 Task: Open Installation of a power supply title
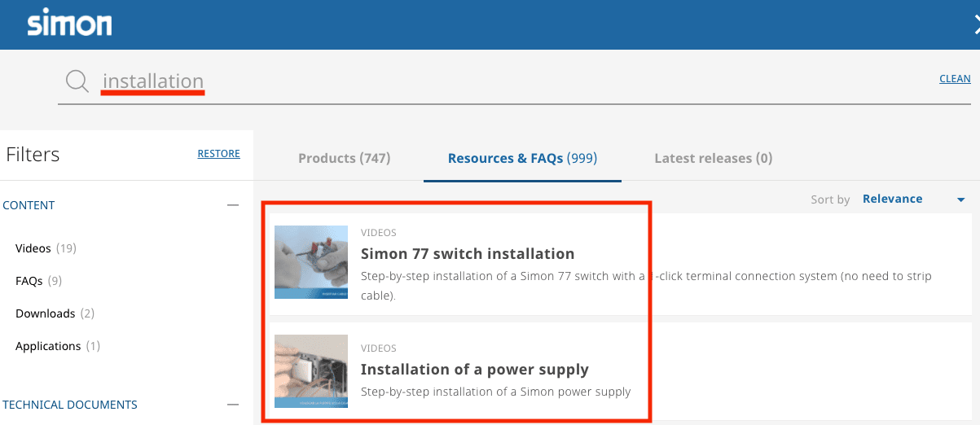[x=474, y=370]
